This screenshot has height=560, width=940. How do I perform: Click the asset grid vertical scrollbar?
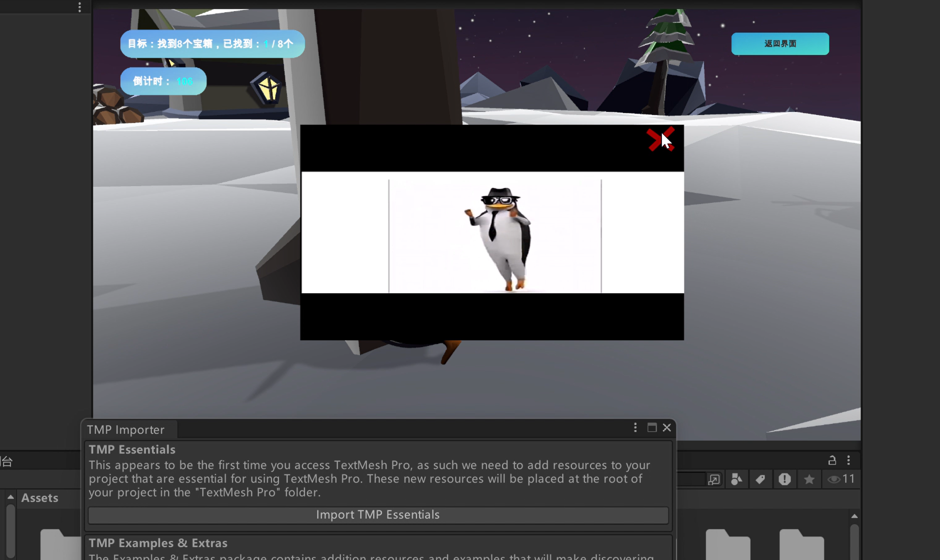click(x=854, y=542)
